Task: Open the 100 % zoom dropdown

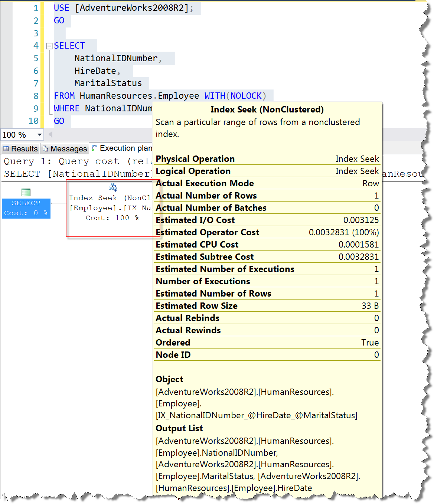Action: [39, 135]
